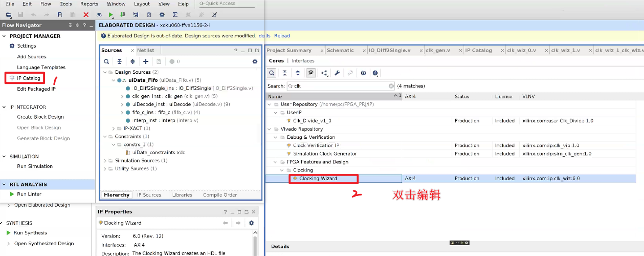This screenshot has width=644, height=256.
Task: Switch IP Catalog view to Interfaces
Action: click(x=303, y=61)
